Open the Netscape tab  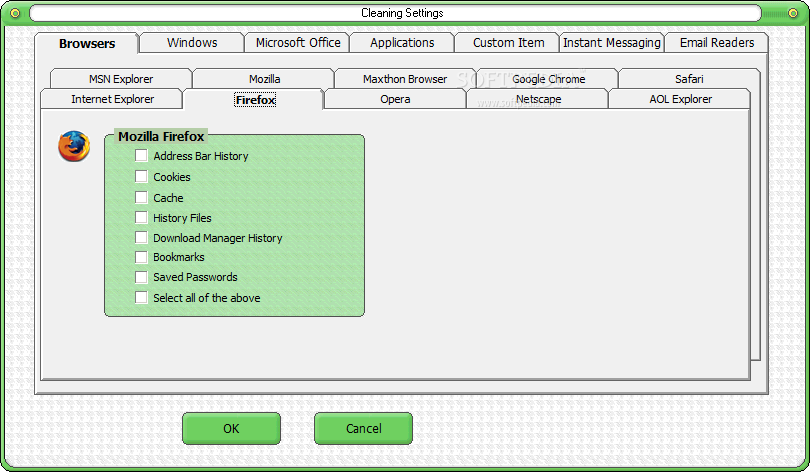pyautogui.click(x=538, y=99)
